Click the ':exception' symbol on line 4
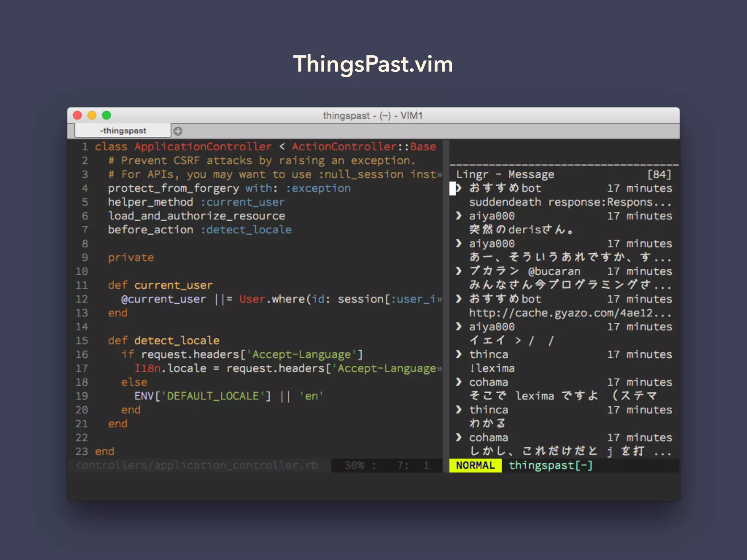 pos(318,188)
